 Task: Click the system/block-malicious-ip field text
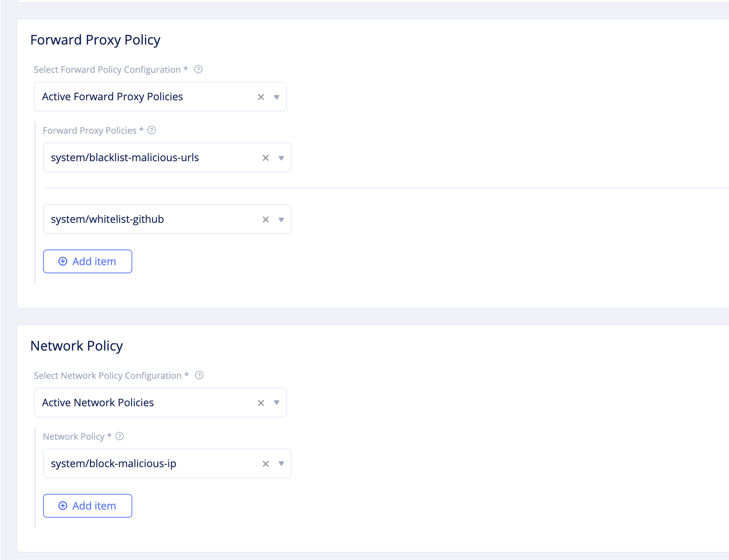point(113,463)
